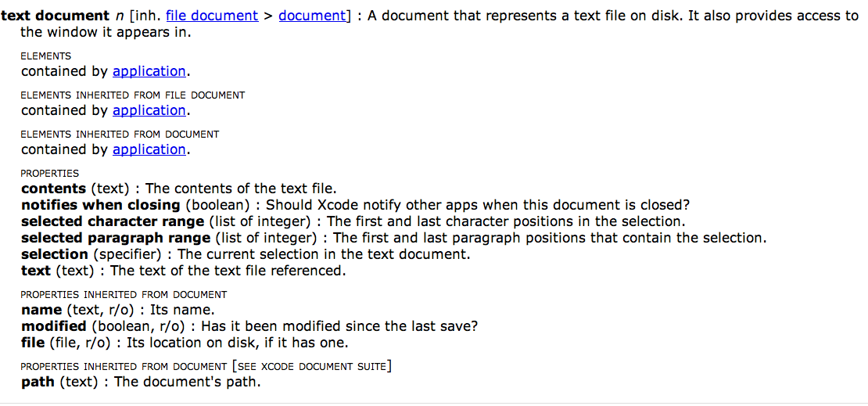Screen dimensions: 868x406
Task: Open the 'file document' inheritance link
Action: point(212,16)
